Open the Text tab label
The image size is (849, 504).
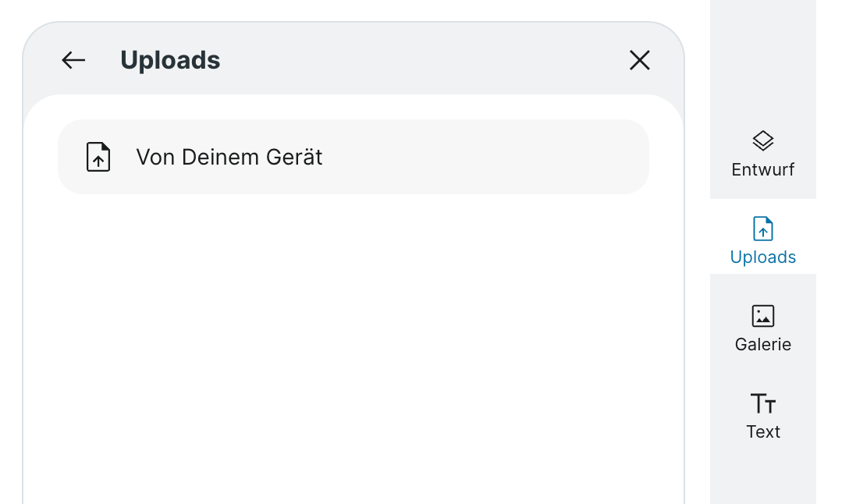[763, 431]
